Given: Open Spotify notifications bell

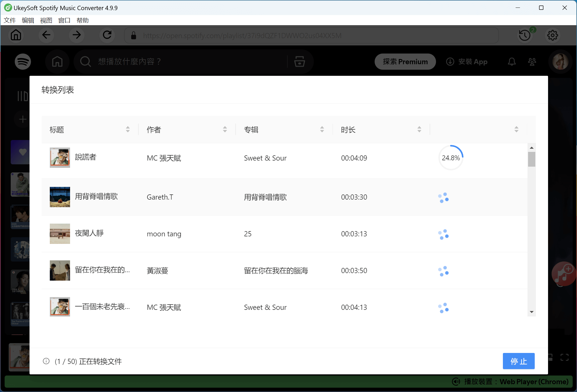Looking at the screenshot, I should tap(511, 61).
